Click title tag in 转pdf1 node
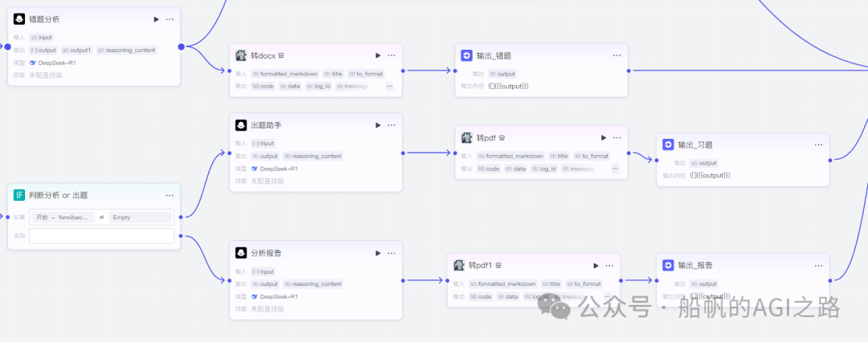868x342 pixels. click(551, 284)
